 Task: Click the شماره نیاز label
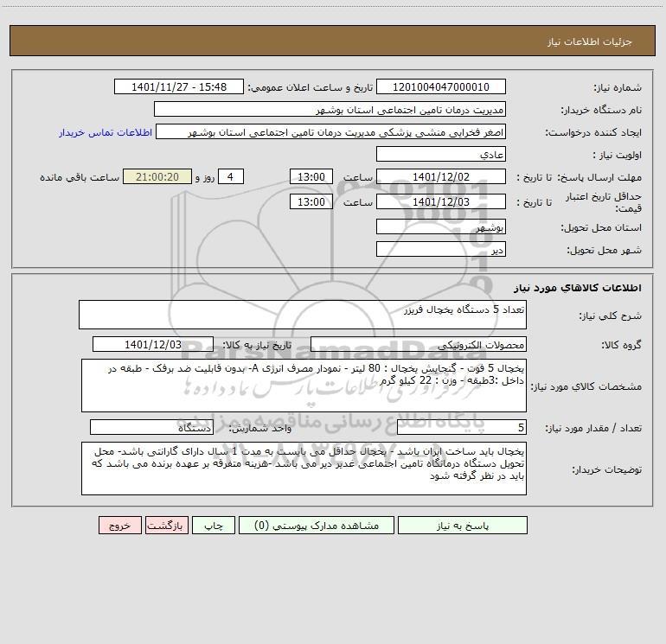618,88
